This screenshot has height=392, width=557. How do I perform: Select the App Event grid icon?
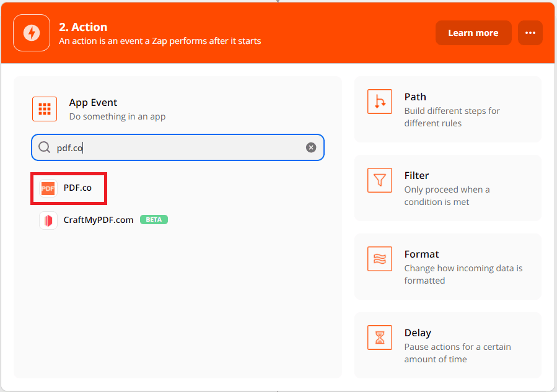[x=45, y=109]
